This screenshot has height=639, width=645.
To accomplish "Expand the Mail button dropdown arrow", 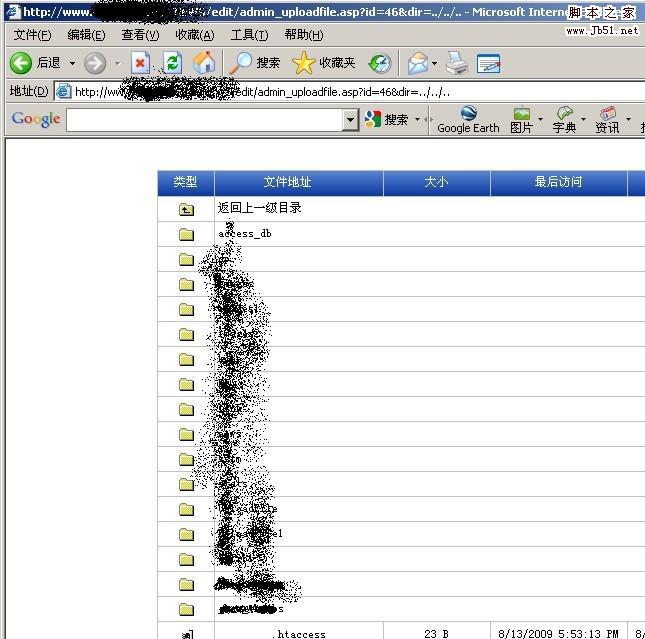I will coord(435,63).
